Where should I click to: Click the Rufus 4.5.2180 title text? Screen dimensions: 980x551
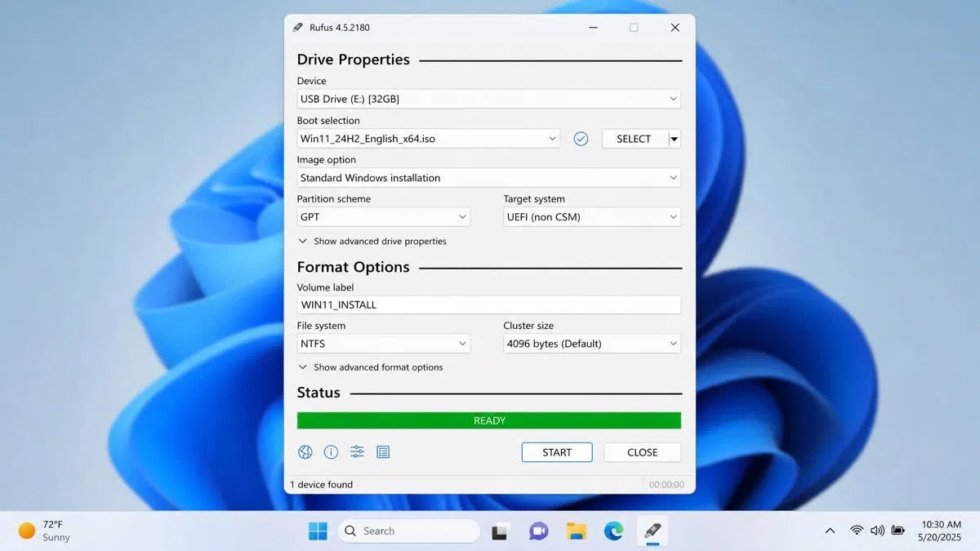coord(340,27)
